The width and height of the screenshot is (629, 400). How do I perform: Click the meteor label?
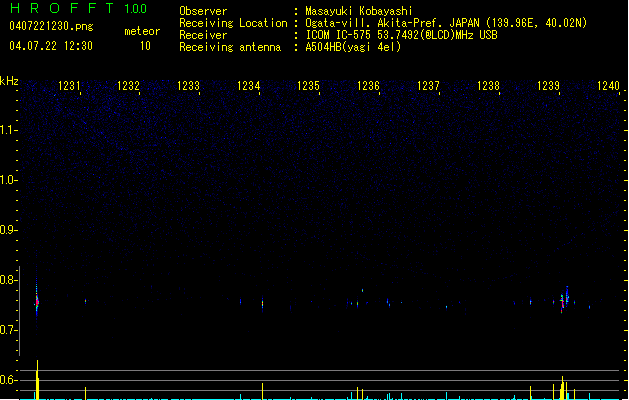point(142,31)
